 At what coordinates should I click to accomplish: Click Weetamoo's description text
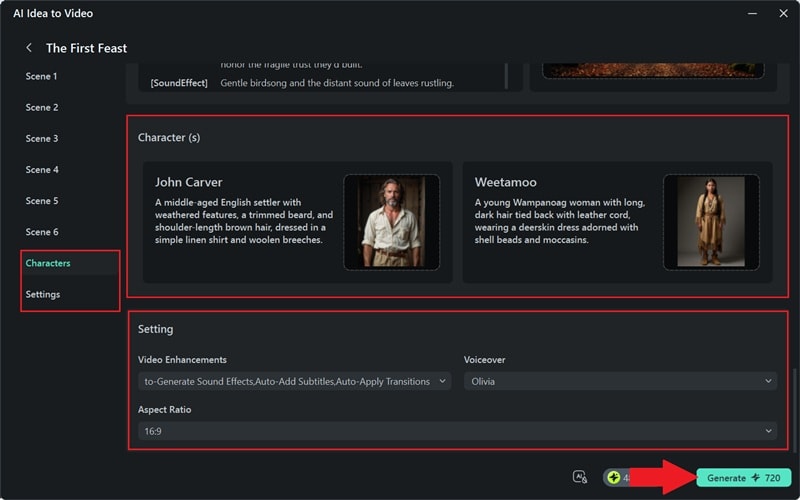pyautogui.click(x=560, y=221)
